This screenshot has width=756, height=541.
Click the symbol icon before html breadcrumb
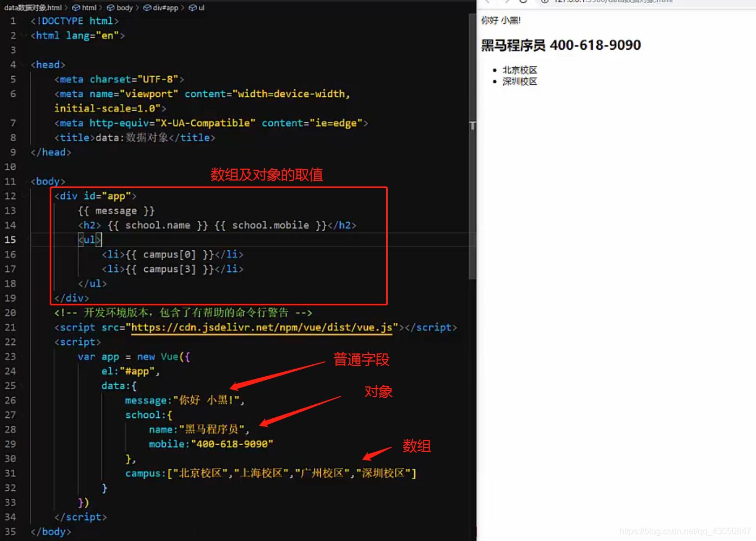point(76,8)
